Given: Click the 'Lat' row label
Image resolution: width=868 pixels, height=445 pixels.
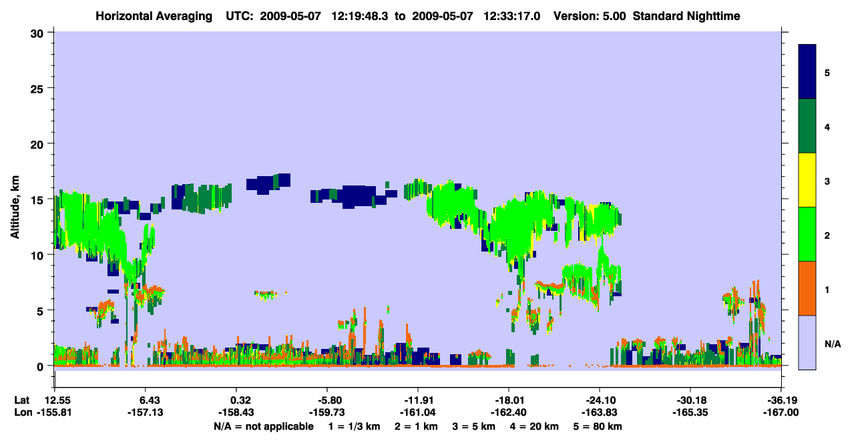Looking at the screenshot, I should (21, 400).
